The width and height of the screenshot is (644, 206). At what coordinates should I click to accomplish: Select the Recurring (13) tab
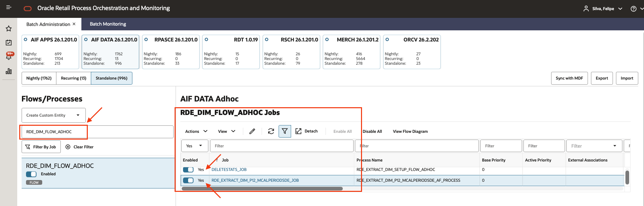tap(74, 78)
